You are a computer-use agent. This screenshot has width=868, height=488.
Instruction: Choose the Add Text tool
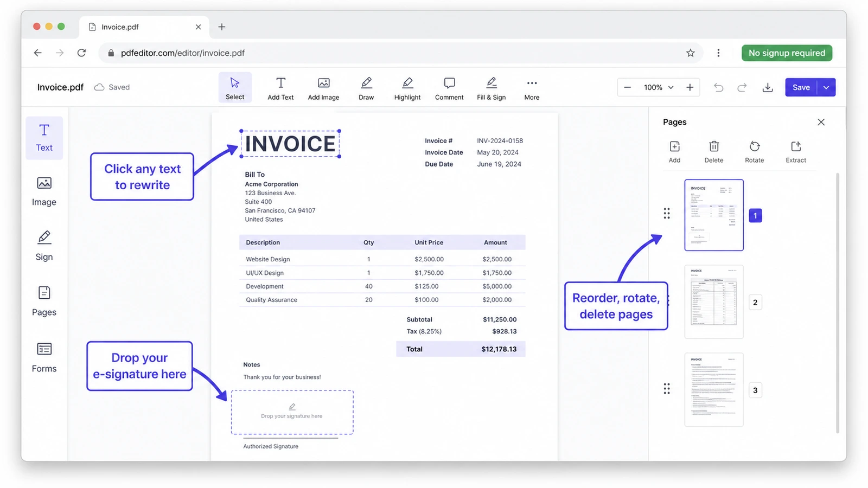pos(280,88)
